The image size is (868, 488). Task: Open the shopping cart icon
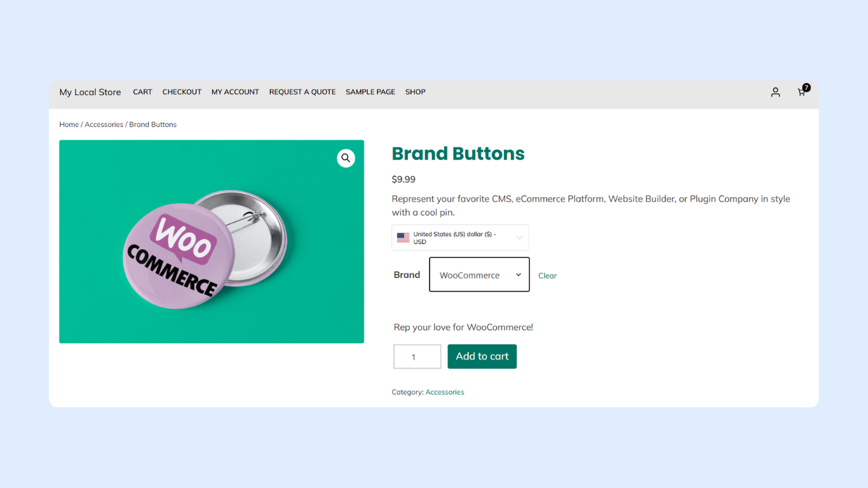click(802, 92)
